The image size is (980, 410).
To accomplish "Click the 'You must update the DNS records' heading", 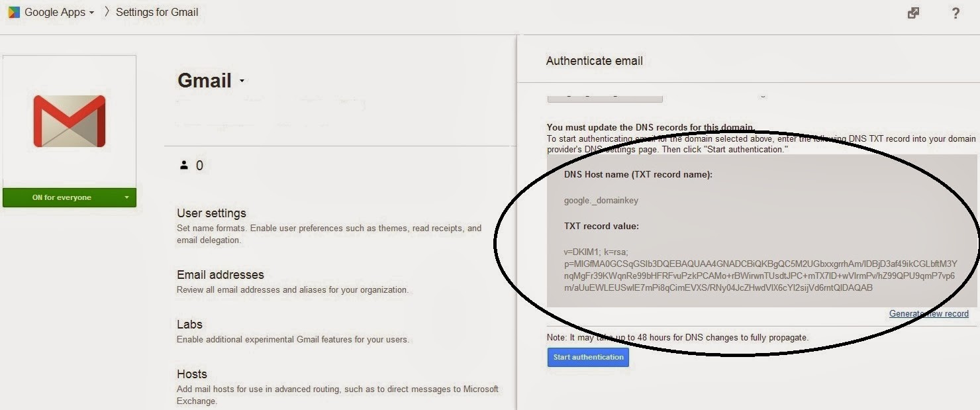I will [x=650, y=127].
